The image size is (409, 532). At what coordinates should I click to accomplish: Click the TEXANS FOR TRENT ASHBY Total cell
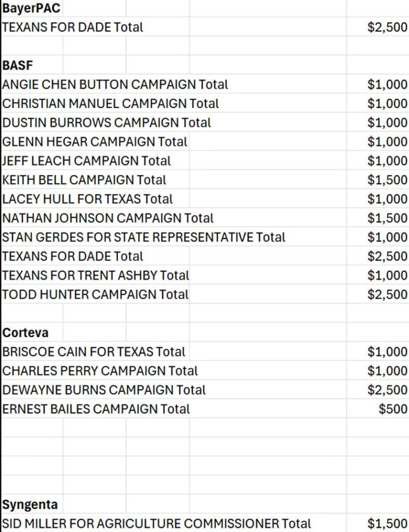click(96, 275)
